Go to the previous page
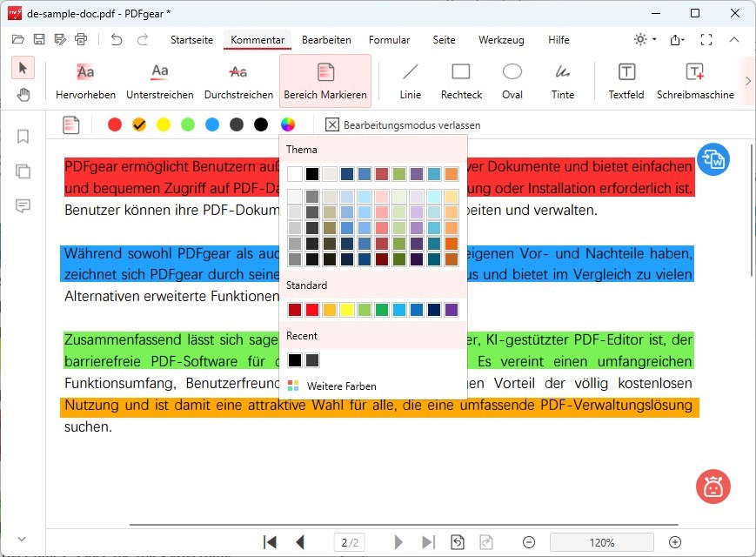756x557 pixels. 300,542
